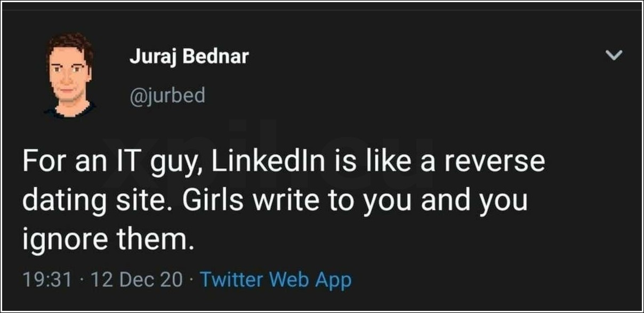Follow the Twitter Web App source link

point(276,279)
